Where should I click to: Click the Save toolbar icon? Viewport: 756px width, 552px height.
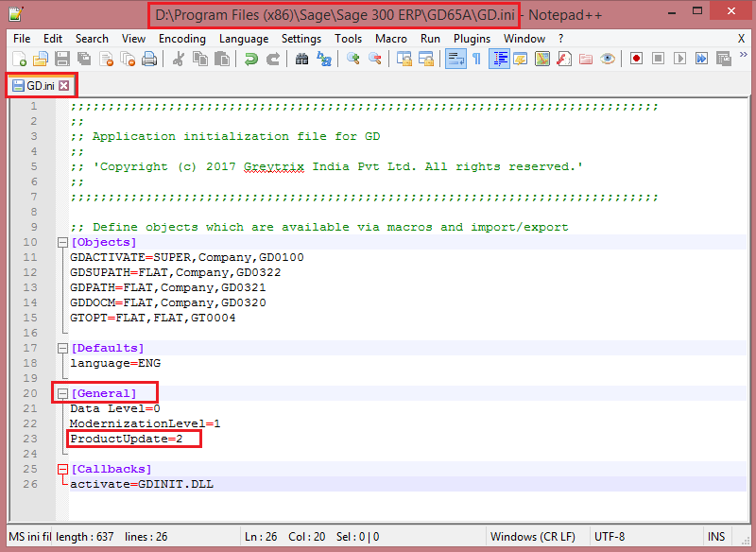(x=62, y=59)
